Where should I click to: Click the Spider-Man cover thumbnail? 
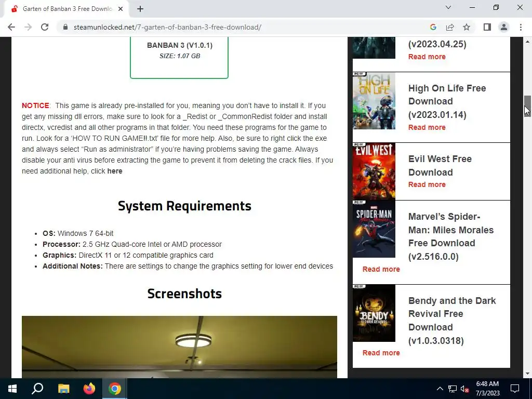click(x=374, y=229)
